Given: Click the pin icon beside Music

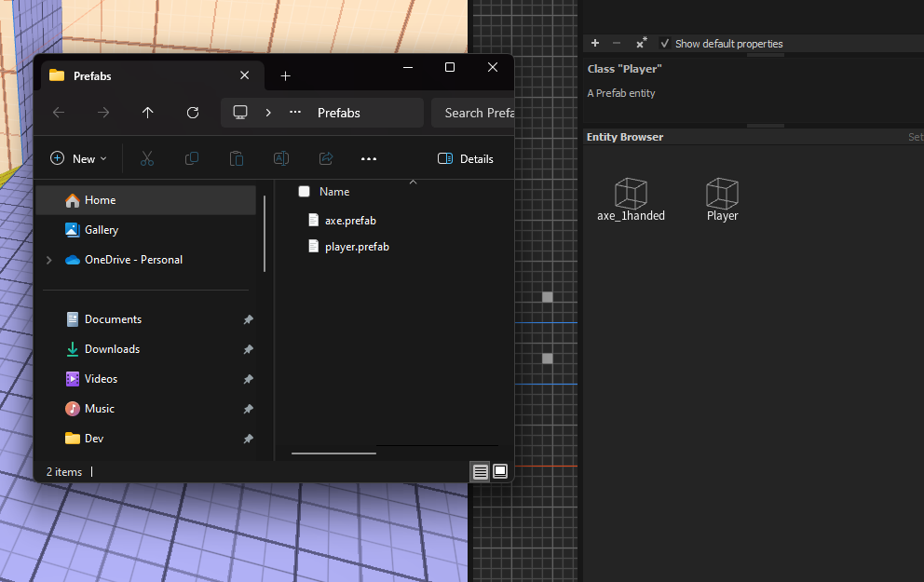Looking at the screenshot, I should coord(248,409).
